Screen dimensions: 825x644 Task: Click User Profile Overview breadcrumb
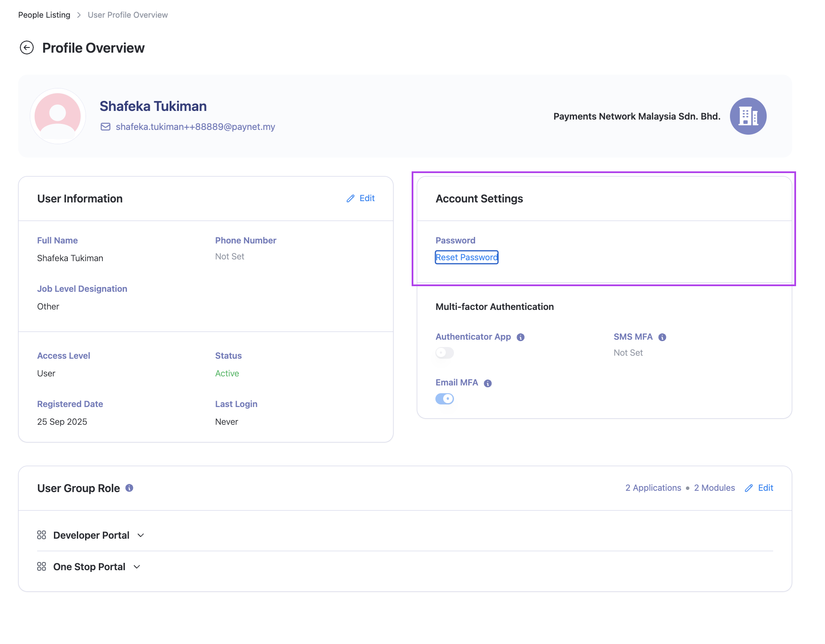[127, 15]
